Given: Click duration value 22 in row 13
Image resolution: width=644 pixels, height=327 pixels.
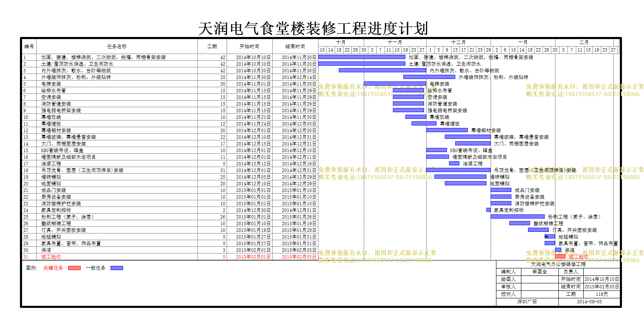Looking at the screenshot, I should pos(223,137).
